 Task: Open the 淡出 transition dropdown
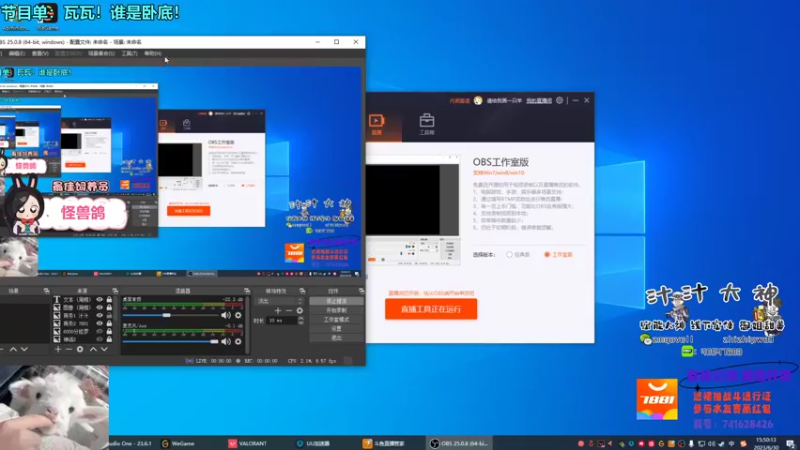279,301
